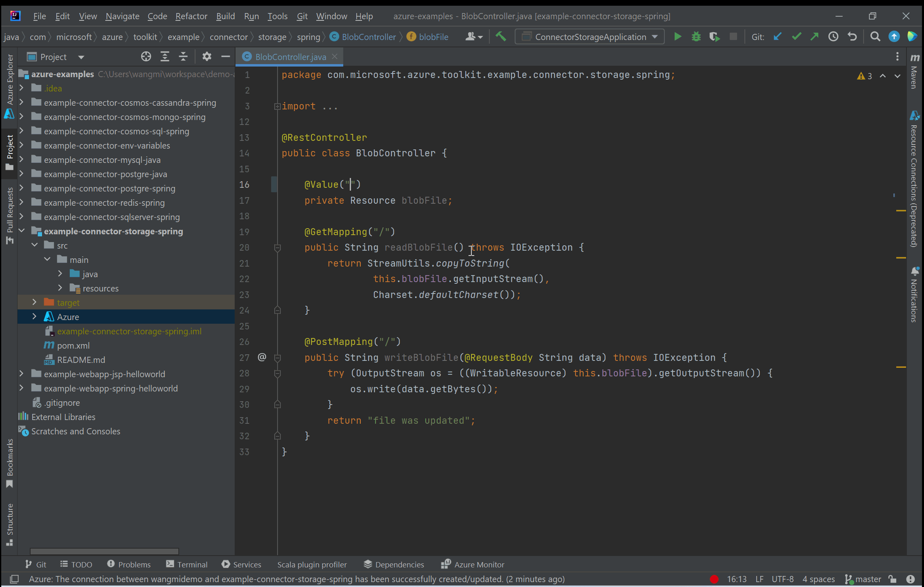Expand the java source folder
The image size is (924, 587).
click(x=60, y=274)
